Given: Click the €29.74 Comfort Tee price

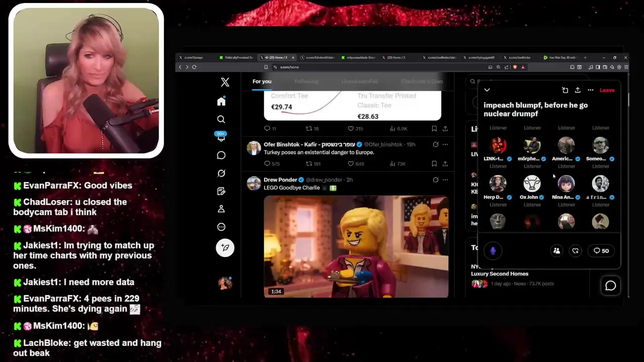Looking at the screenshot, I should (x=282, y=107).
